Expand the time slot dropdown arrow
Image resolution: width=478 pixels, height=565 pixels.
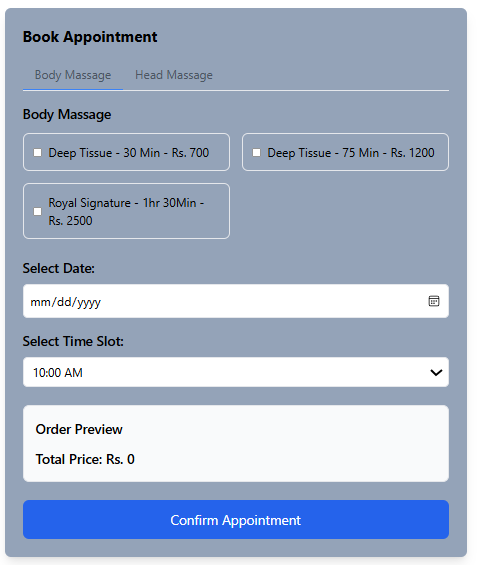click(x=436, y=372)
